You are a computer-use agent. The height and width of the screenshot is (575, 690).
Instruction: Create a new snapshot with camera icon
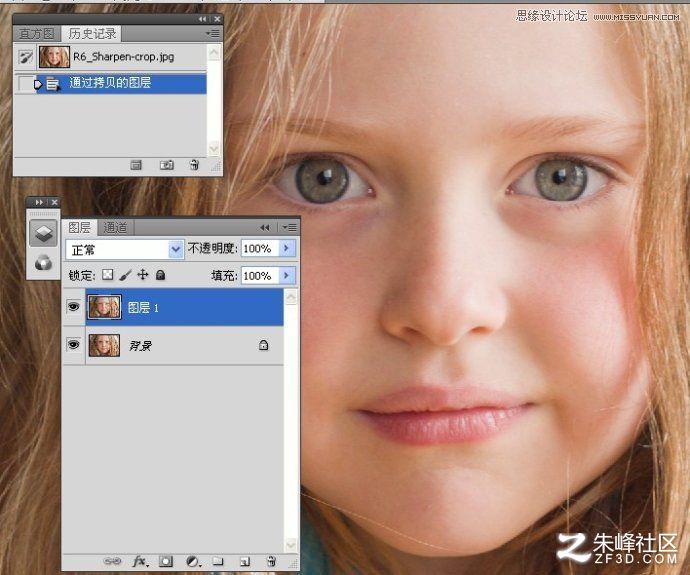(x=166, y=165)
